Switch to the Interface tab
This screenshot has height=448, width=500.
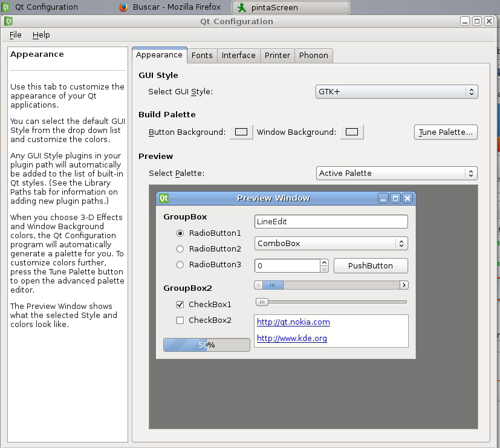pos(239,56)
